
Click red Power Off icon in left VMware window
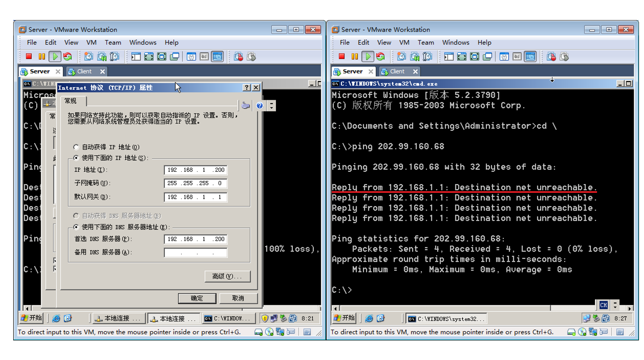coord(29,57)
